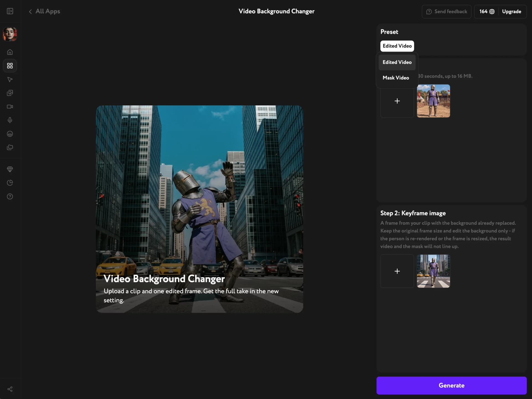Open the user profile avatar

10,34
